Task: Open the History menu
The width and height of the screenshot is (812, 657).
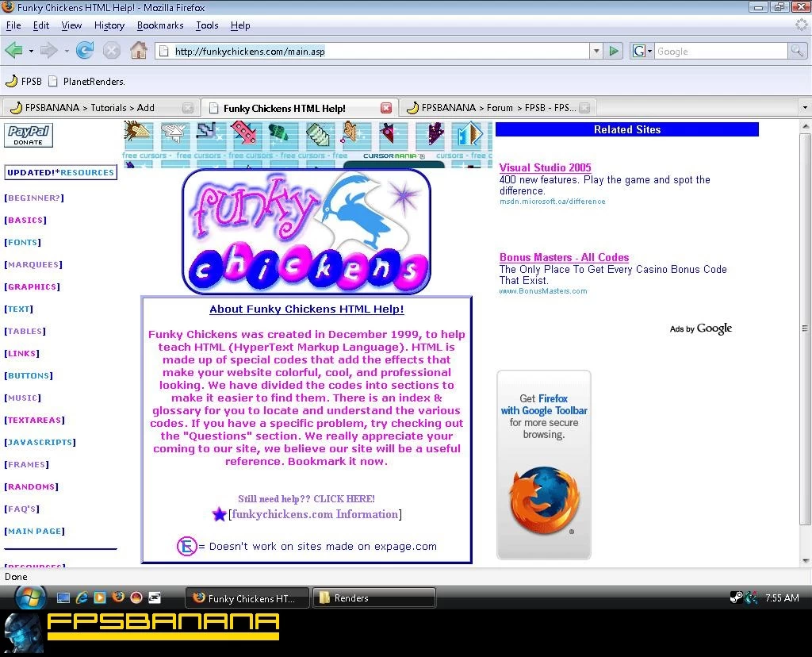Action: click(109, 25)
